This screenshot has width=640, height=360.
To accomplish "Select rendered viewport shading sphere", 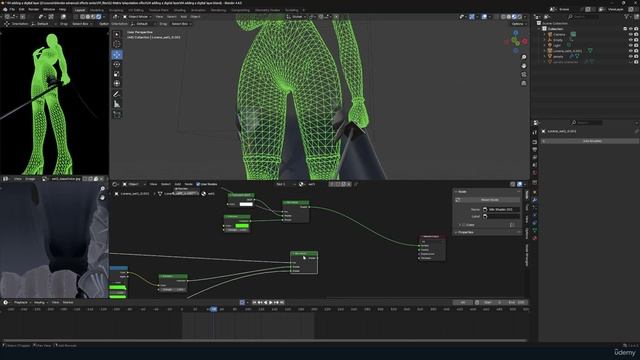I will click(519, 17).
